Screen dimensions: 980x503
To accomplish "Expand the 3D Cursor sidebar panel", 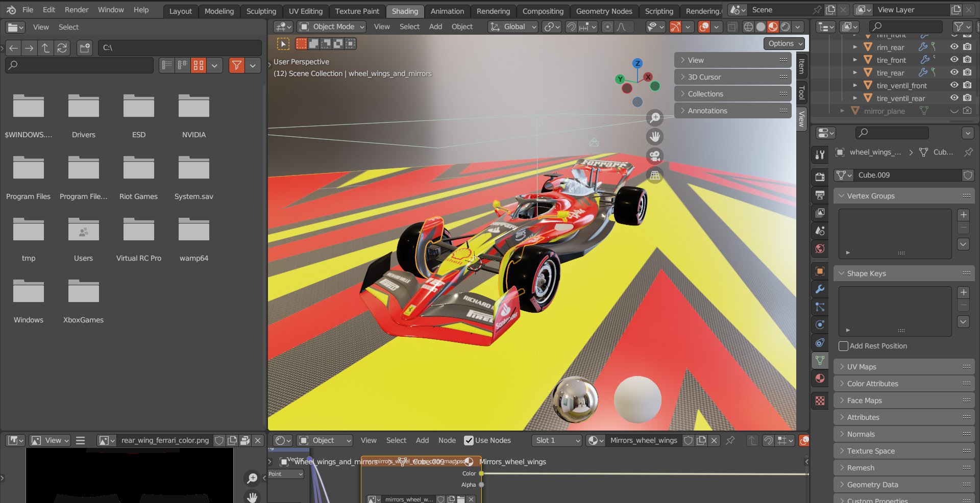I will click(x=732, y=77).
